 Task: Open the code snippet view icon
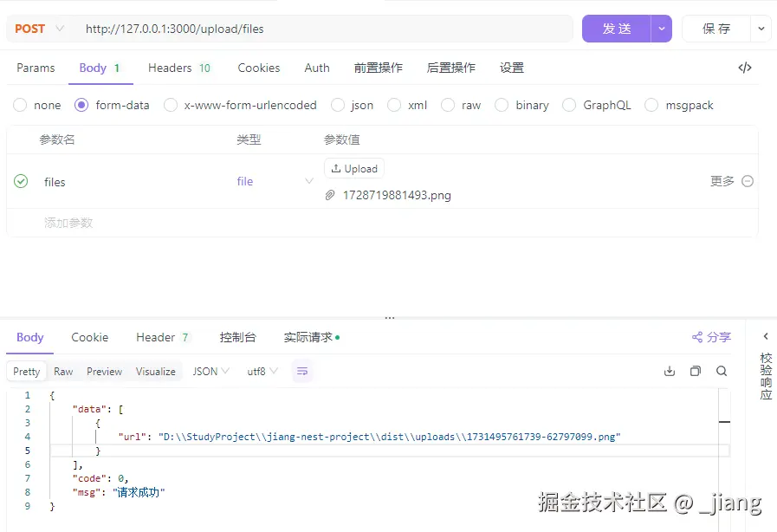[x=744, y=68]
